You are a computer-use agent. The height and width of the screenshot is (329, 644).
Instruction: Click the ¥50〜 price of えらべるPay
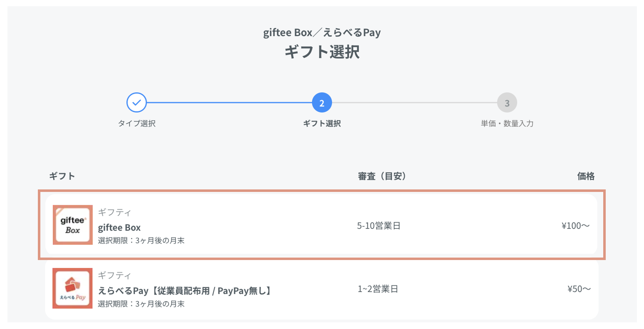[579, 289]
